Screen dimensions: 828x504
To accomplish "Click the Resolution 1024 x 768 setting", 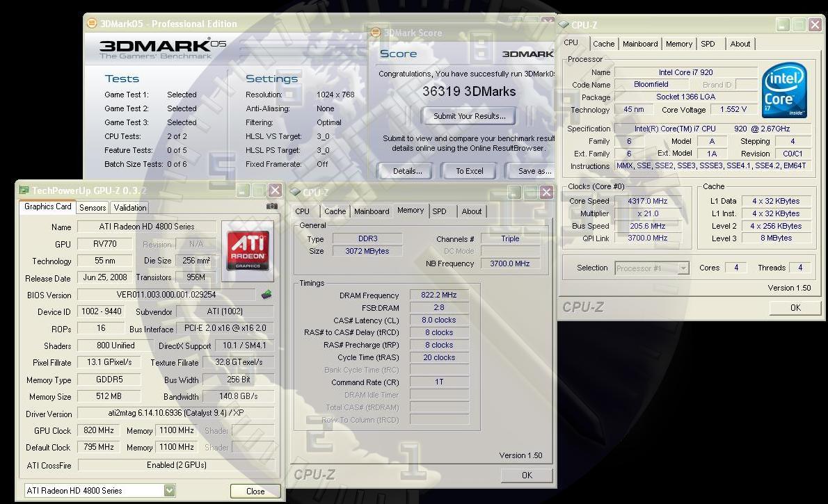I will coord(335,95).
